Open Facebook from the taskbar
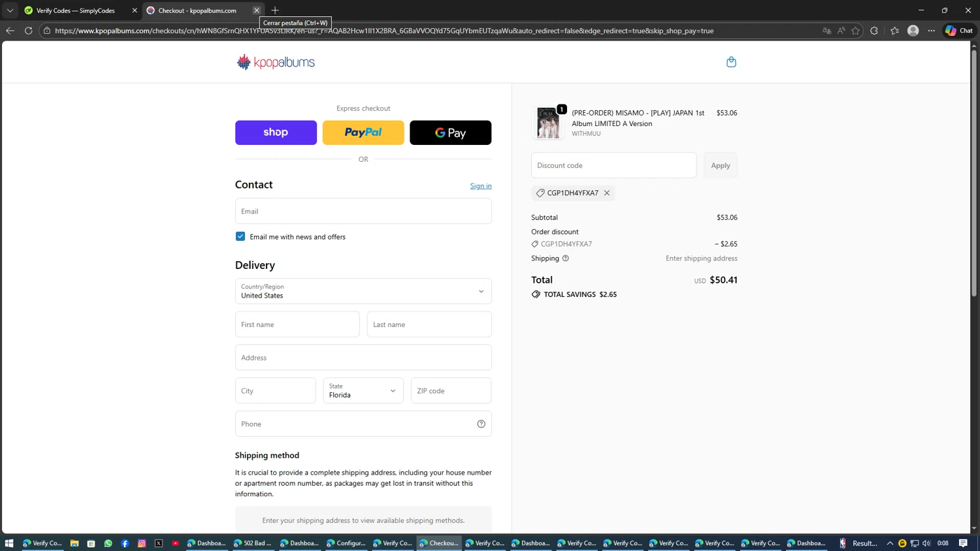 click(x=125, y=543)
